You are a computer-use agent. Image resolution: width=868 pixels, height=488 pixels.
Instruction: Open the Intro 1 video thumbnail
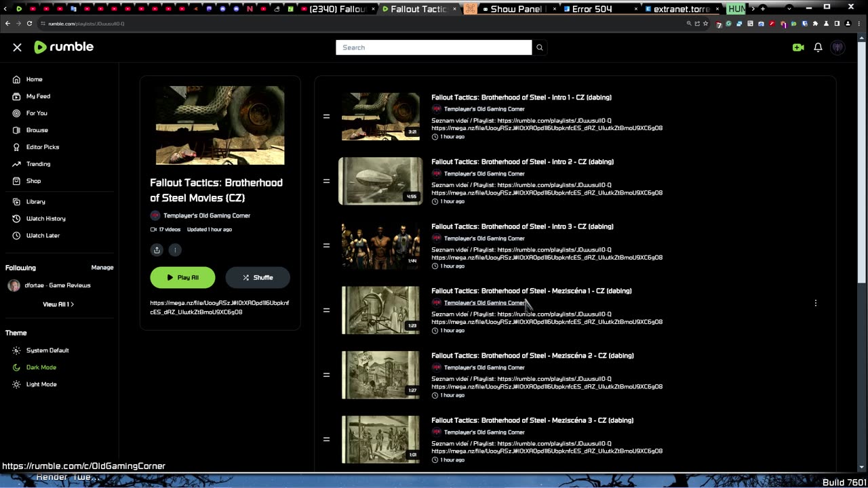[x=380, y=117]
